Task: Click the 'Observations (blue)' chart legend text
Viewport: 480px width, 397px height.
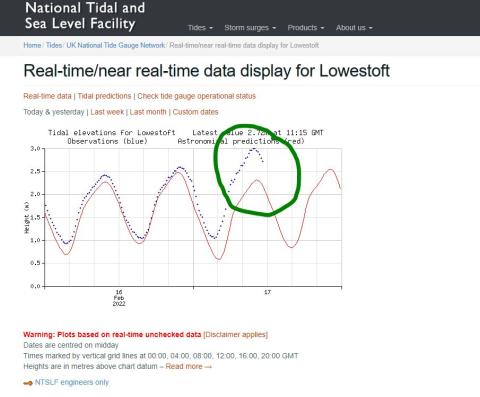Action: tap(107, 141)
